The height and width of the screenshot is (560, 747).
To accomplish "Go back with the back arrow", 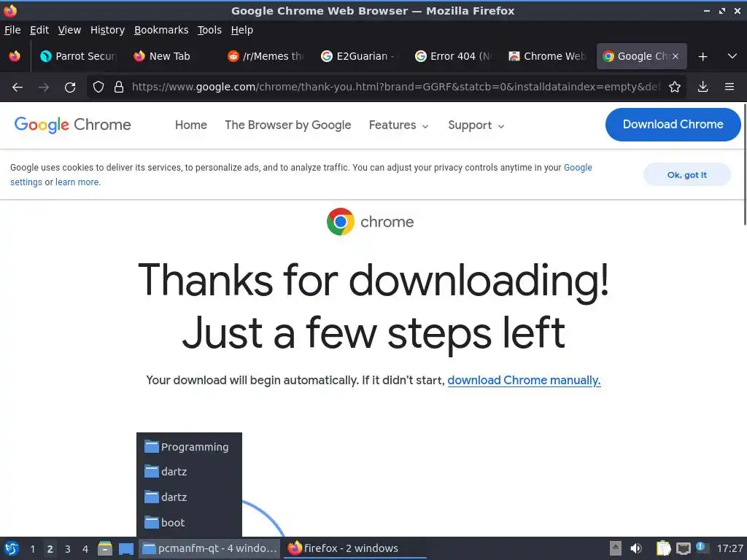I will pos(18,87).
